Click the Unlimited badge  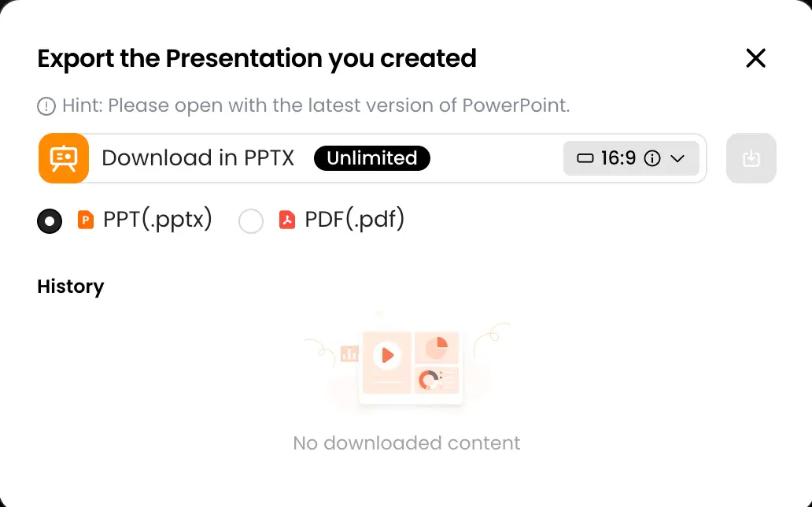click(x=371, y=158)
